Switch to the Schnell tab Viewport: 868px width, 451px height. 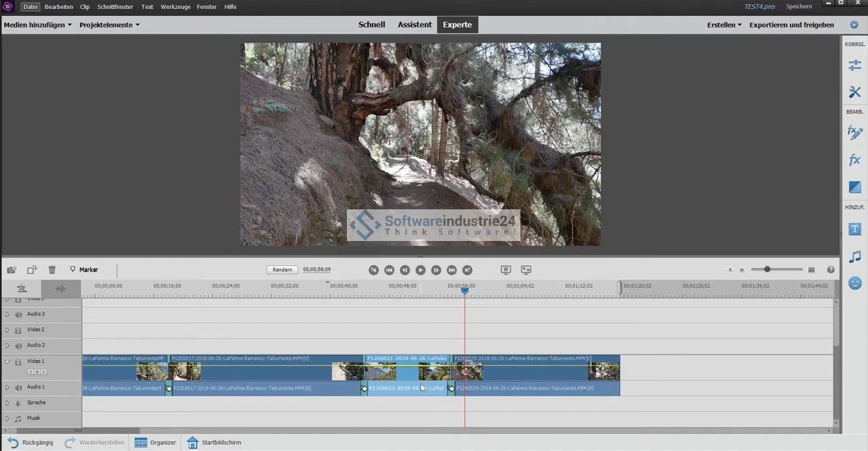(x=372, y=25)
